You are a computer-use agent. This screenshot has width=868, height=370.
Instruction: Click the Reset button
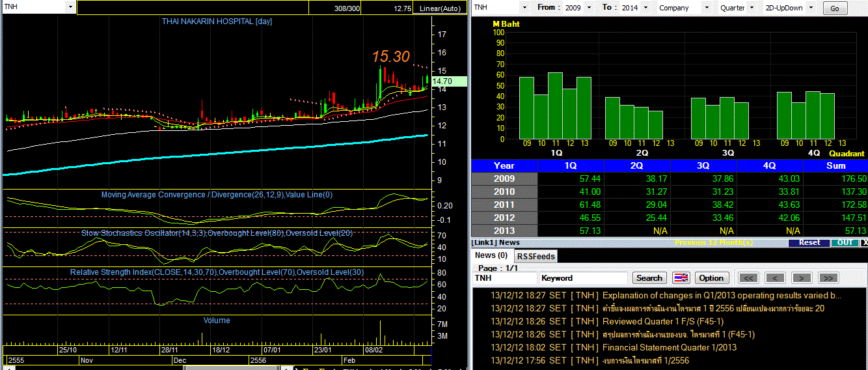[809, 242]
